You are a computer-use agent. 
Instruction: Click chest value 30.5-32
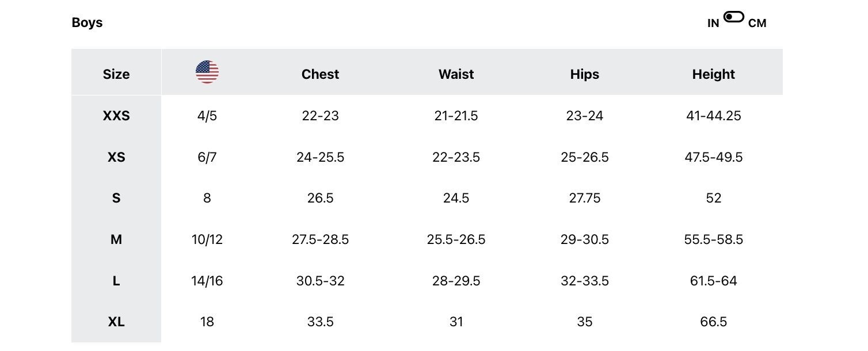tap(320, 281)
